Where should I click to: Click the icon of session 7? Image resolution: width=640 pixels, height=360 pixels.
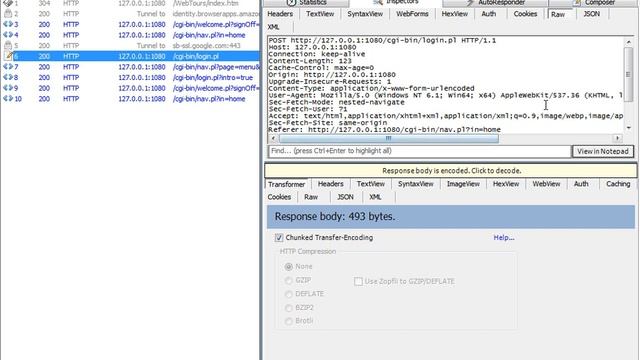8,67
